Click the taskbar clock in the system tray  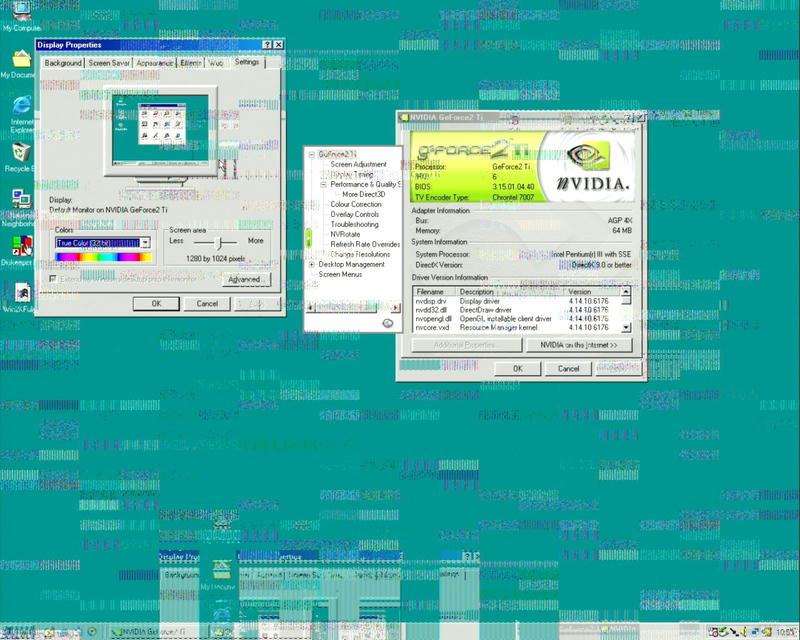click(x=786, y=632)
